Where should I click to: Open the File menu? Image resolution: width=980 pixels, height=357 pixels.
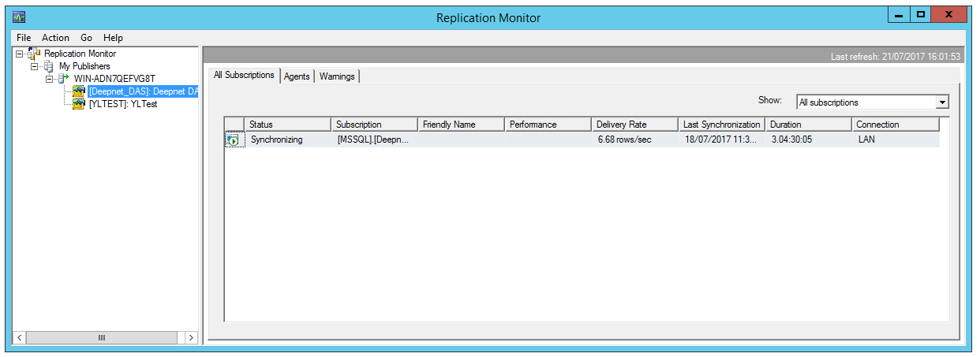[24, 38]
